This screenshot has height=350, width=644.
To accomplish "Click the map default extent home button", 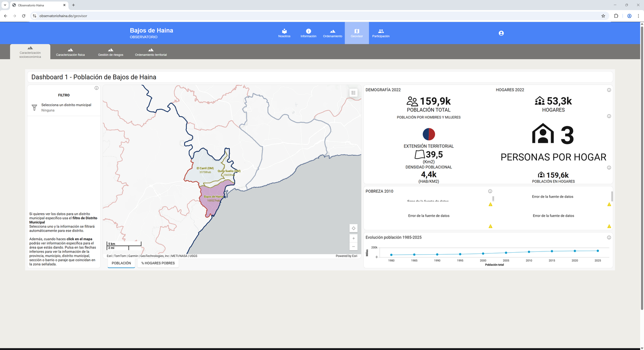I will [353, 228].
